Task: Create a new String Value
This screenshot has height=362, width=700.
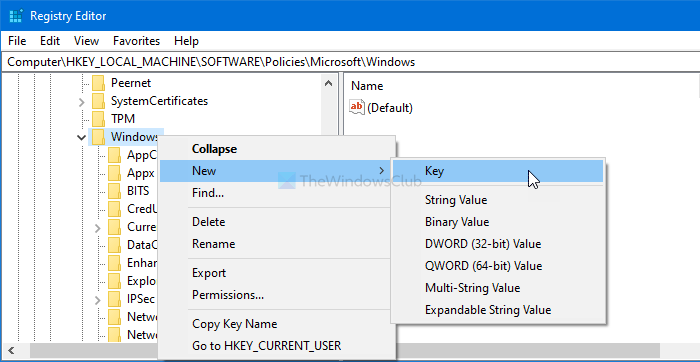Action: pos(498,200)
